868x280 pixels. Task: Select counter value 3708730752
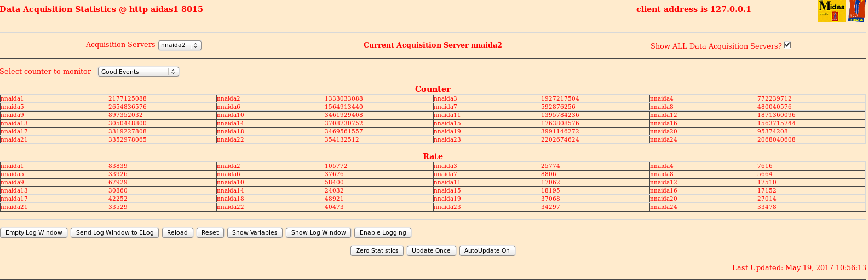[x=344, y=124]
